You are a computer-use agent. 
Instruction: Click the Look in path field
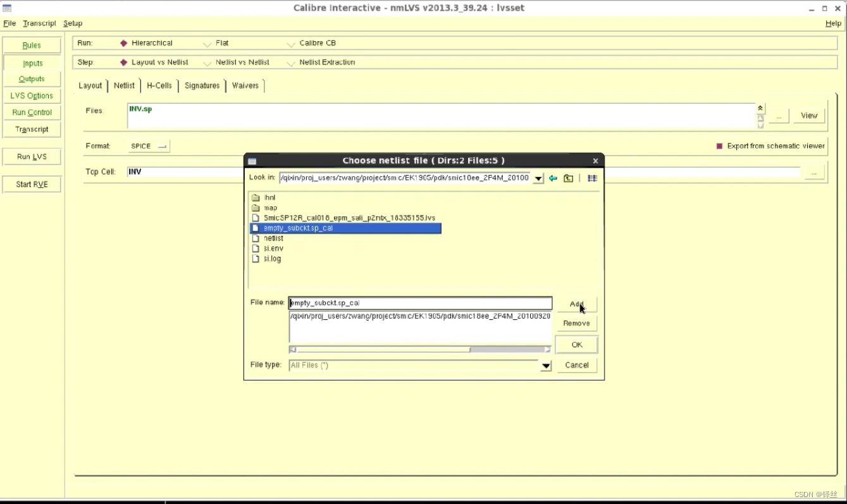[405, 178]
